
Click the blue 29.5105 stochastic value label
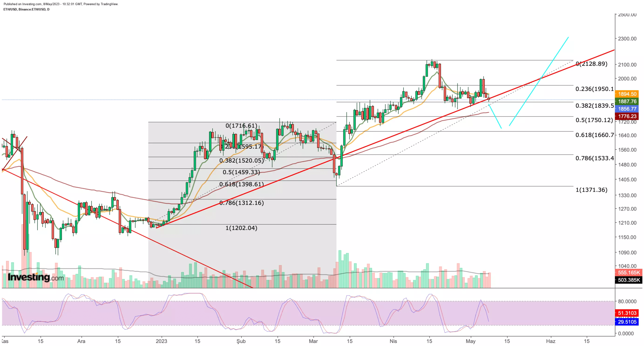[627, 322]
